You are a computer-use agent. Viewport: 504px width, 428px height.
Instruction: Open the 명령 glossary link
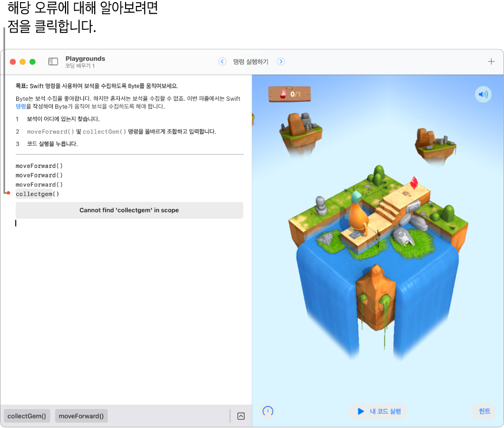coord(21,106)
